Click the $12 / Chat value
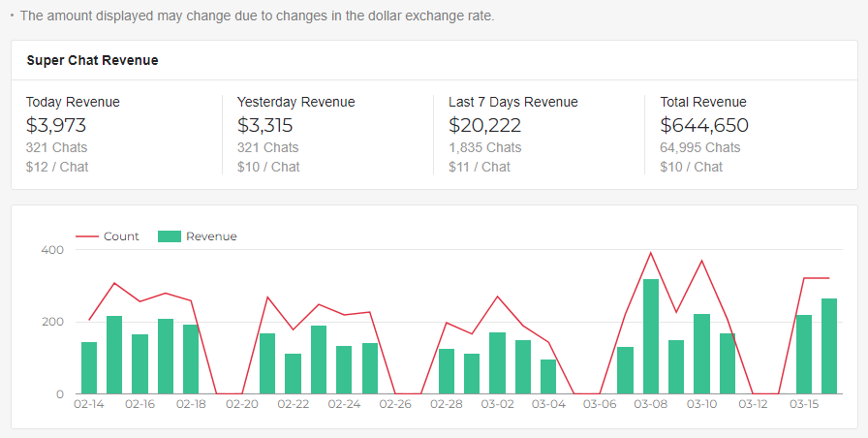868x438 pixels. point(57,167)
